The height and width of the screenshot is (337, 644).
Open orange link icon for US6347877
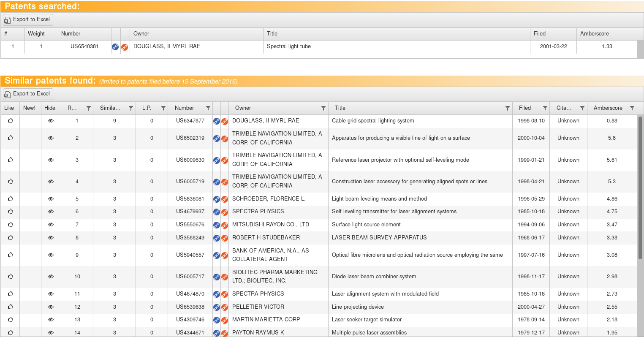click(x=225, y=121)
